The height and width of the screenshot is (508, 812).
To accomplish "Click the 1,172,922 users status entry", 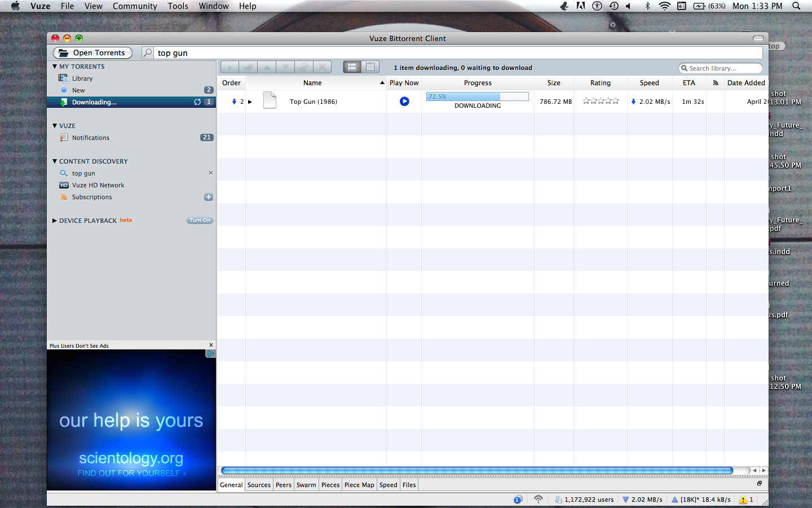I will tap(584, 500).
